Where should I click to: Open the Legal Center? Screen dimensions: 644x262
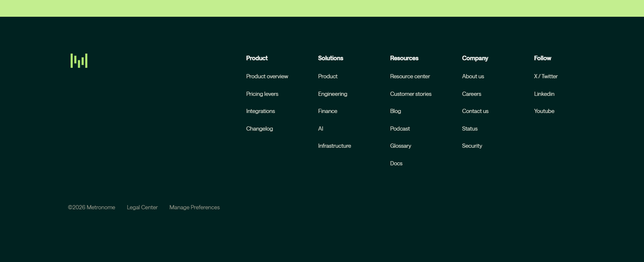tap(142, 207)
